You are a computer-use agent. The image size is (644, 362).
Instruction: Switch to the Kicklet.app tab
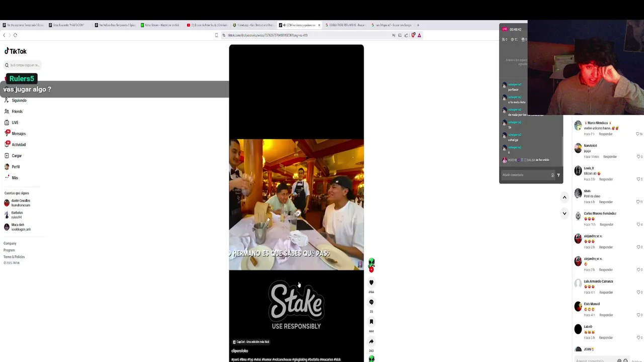[254, 25]
